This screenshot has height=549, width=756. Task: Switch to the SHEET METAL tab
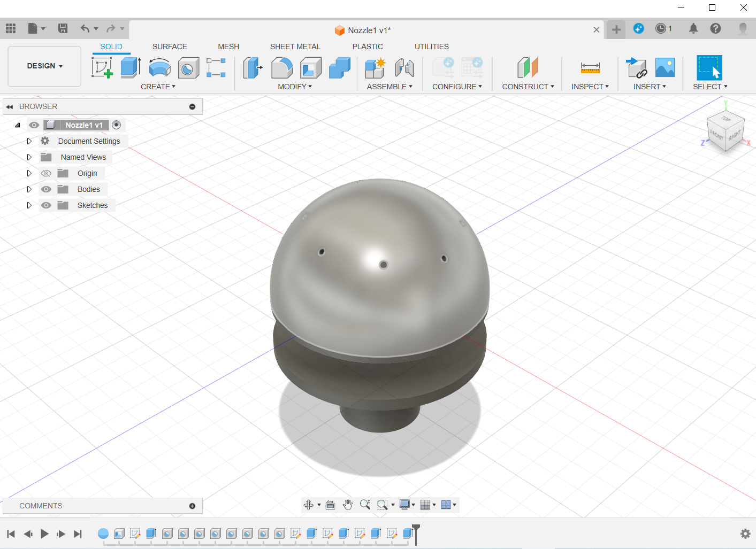click(x=295, y=47)
